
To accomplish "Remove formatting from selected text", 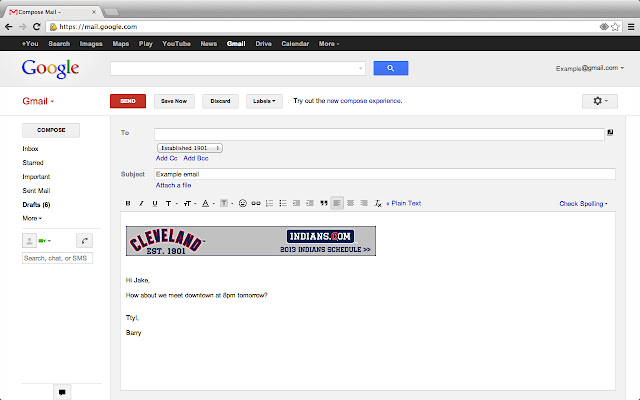I will tap(378, 203).
